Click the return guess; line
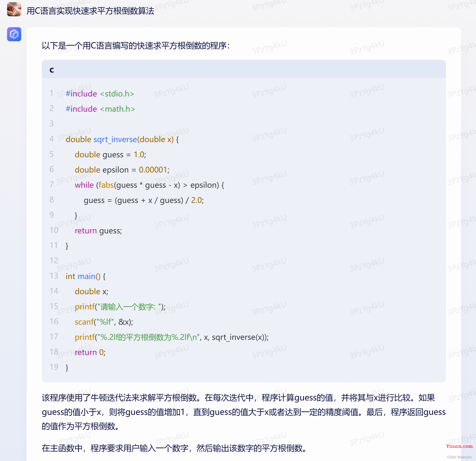The width and height of the screenshot is (476, 461). pyautogui.click(x=98, y=231)
